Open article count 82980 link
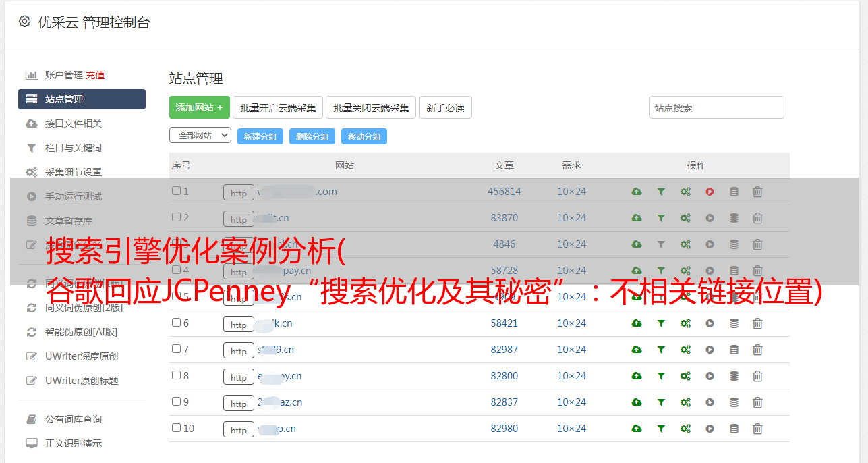868x463 pixels. tap(504, 429)
